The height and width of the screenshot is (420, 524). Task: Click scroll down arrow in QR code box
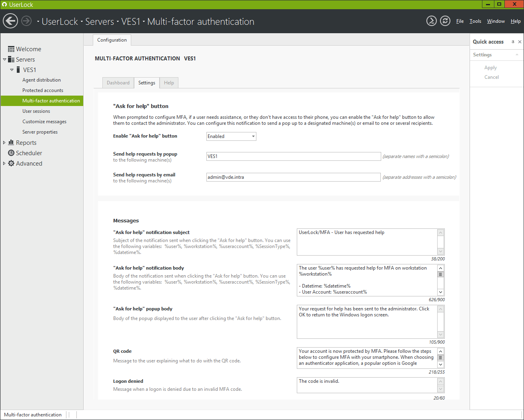click(440, 365)
